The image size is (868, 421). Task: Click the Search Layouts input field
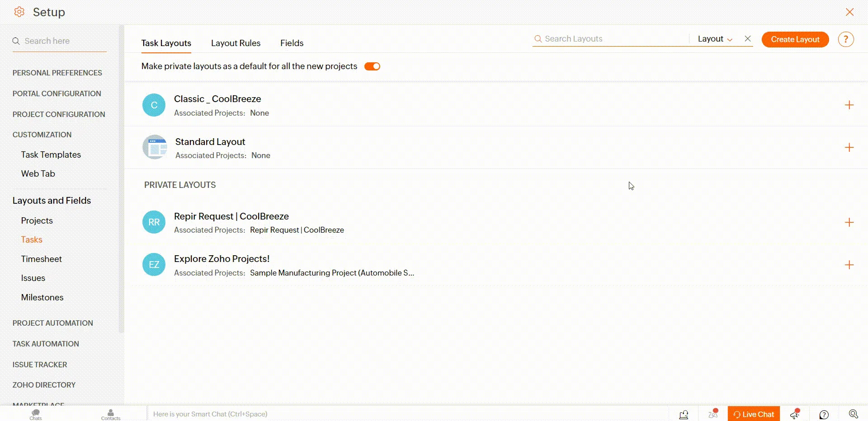pyautogui.click(x=610, y=39)
